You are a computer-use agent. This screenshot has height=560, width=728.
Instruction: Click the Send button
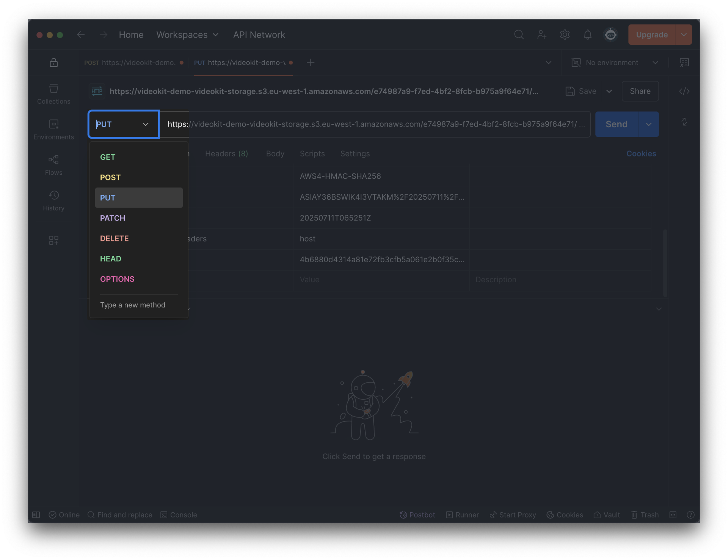coord(617,124)
